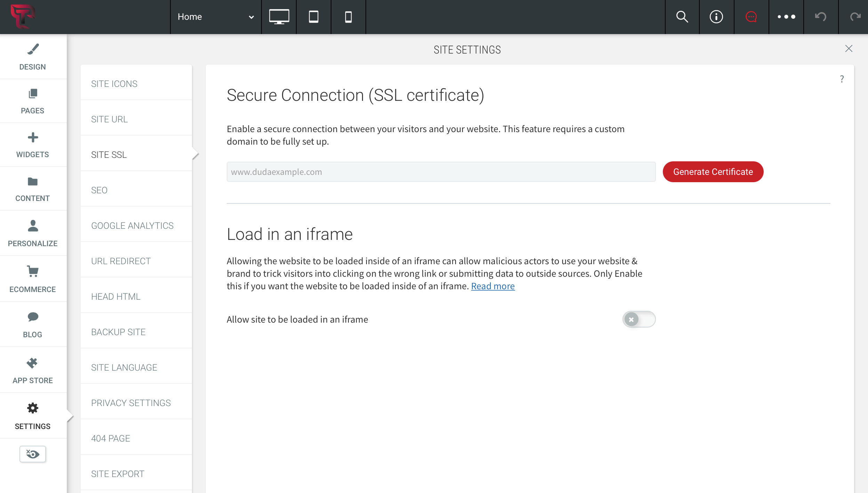Navigate to SEO settings section
The height and width of the screenshot is (493, 868).
[x=99, y=189]
